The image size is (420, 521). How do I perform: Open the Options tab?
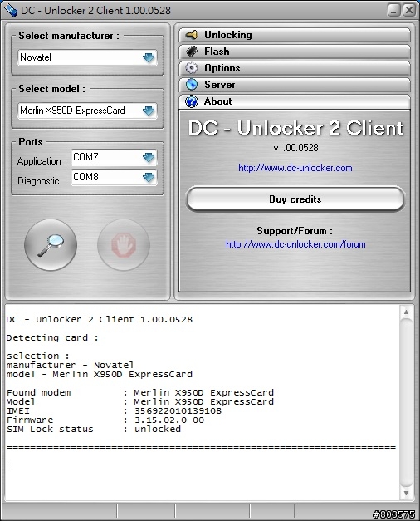click(x=295, y=68)
